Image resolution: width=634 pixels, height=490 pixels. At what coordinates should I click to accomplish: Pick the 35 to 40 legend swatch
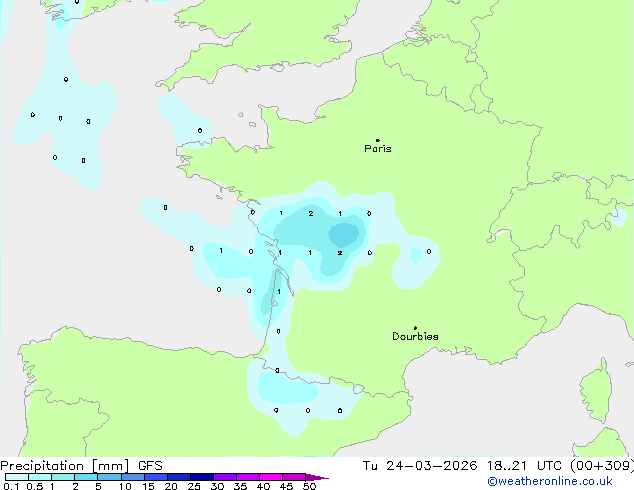(248, 477)
